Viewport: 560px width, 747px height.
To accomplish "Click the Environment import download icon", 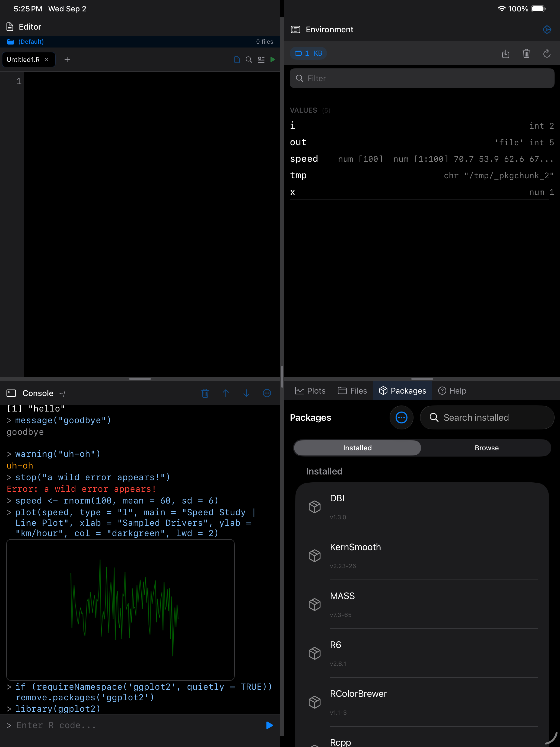I will click(505, 53).
